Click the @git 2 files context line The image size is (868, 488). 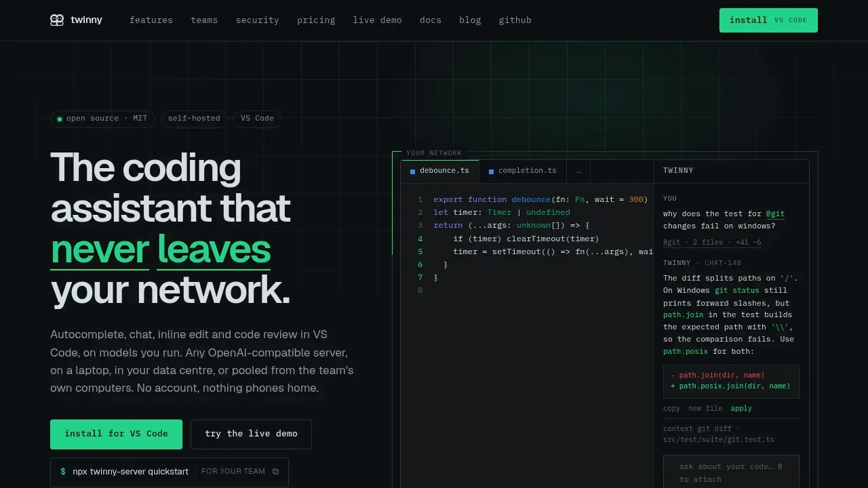point(712,243)
